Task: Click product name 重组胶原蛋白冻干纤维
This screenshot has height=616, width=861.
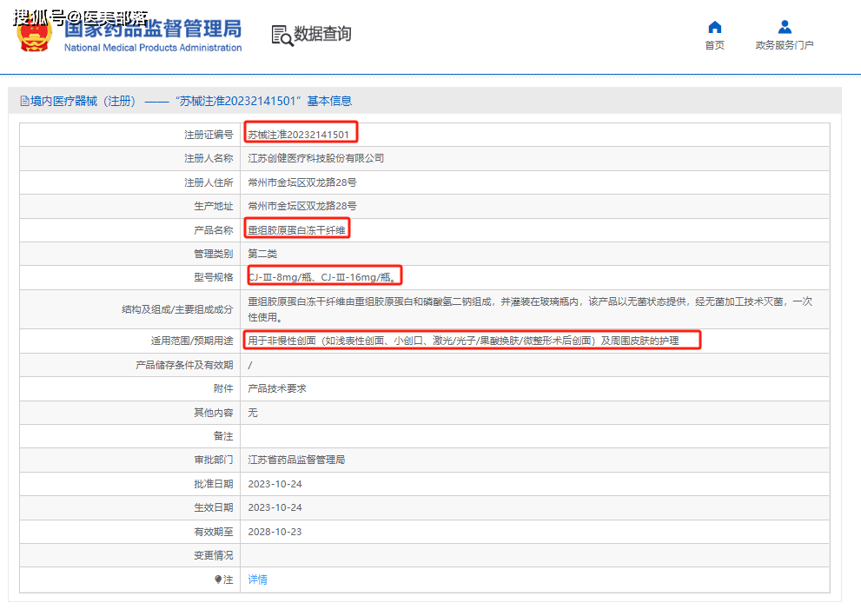Action: (x=297, y=230)
